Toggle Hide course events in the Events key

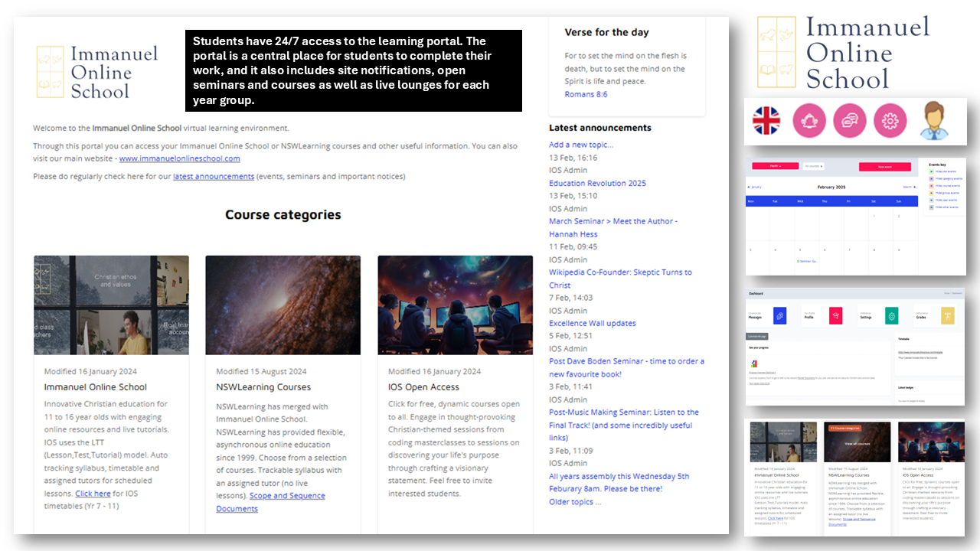(x=945, y=186)
